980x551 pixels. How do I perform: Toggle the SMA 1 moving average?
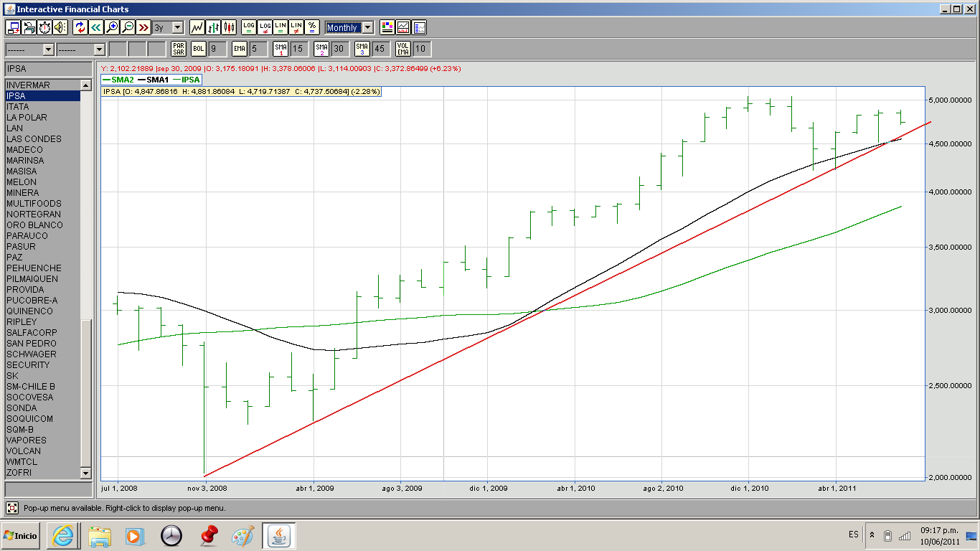point(281,49)
